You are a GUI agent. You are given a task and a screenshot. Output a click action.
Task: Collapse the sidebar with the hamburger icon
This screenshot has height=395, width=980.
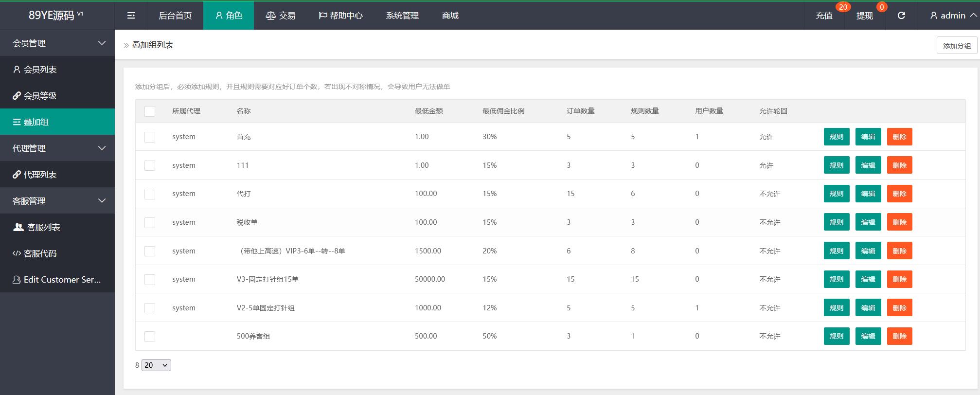[131, 16]
